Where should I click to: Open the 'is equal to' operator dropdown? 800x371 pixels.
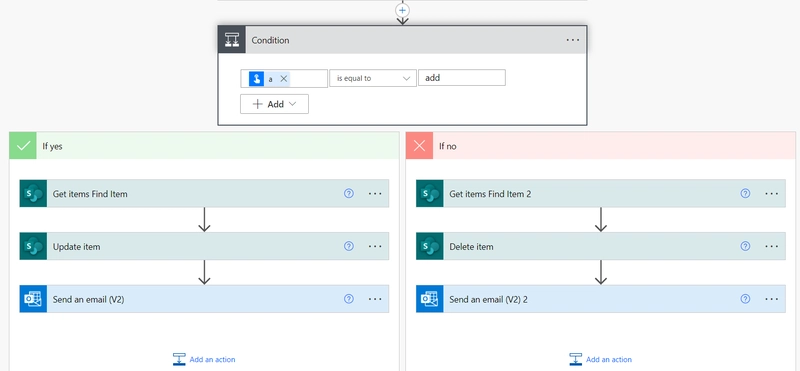pos(373,79)
